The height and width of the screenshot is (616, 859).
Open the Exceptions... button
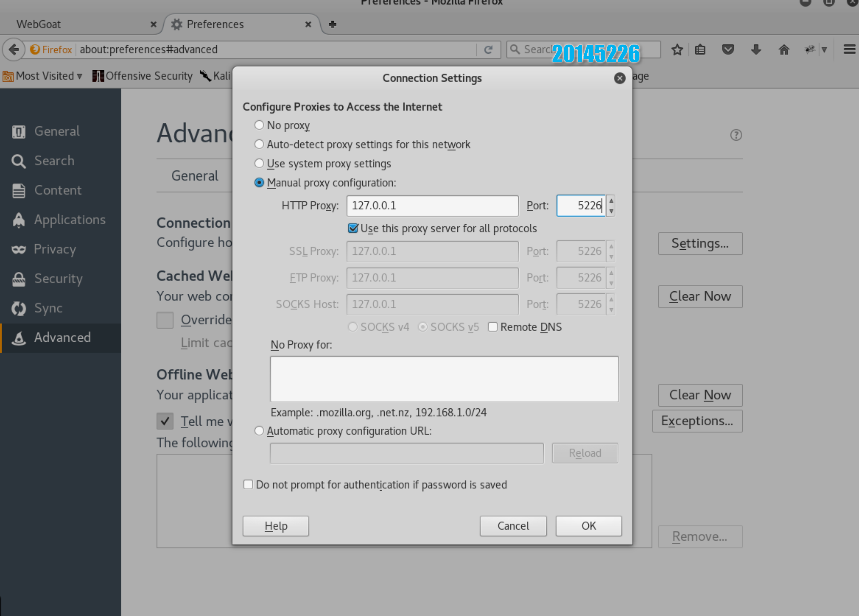tap(697, 421)
